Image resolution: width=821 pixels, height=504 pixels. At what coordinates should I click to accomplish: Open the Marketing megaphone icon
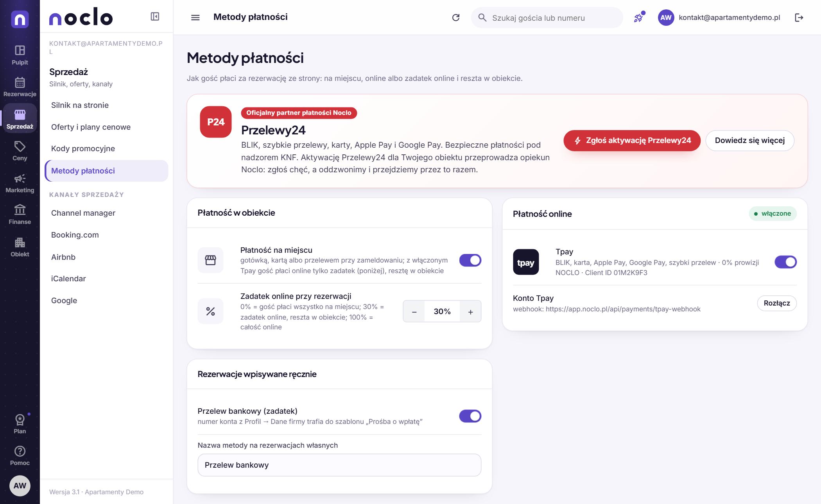(20, 179)
